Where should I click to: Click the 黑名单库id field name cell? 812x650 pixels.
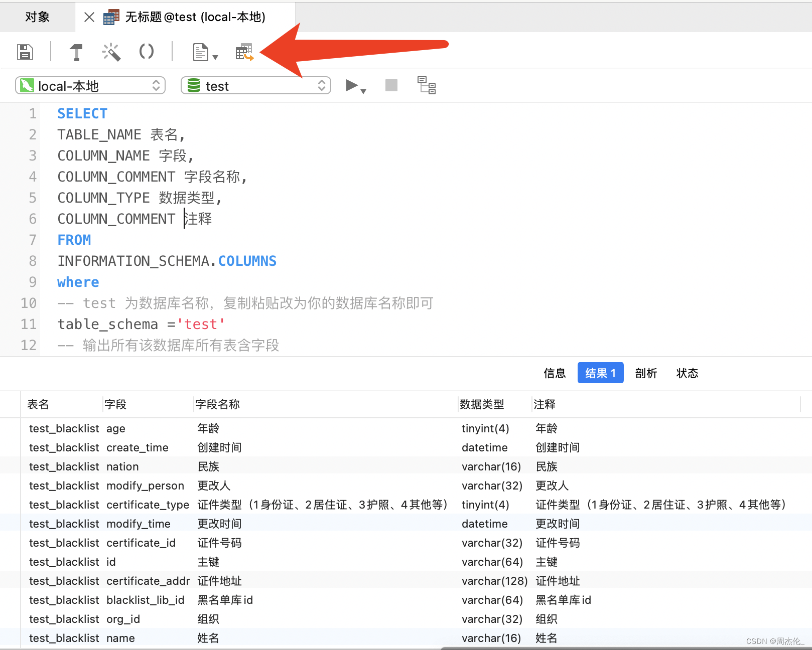(225, 600)
